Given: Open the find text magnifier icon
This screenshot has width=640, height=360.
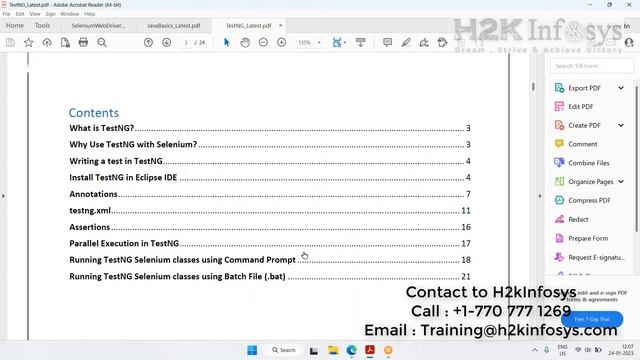Looking at the screenshot, I should [x=102, y=42].
